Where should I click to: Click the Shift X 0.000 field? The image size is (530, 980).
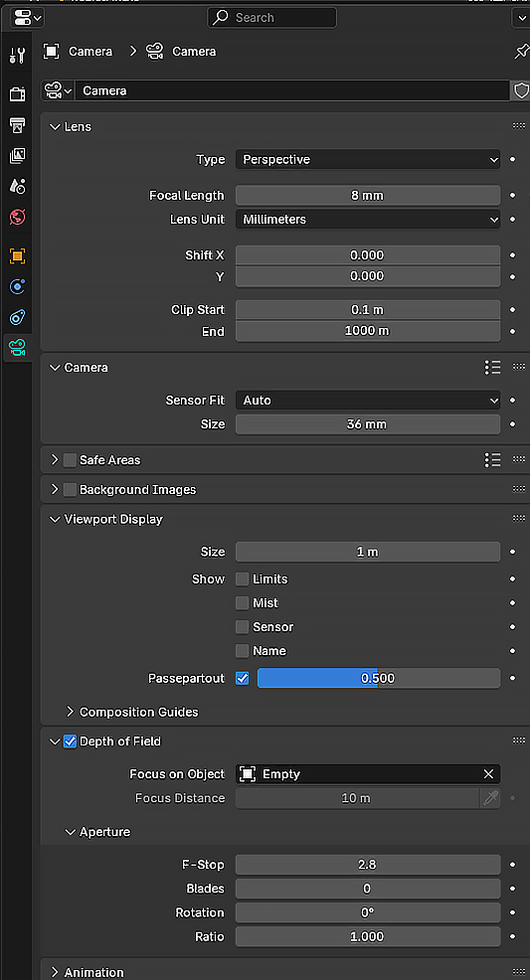(x=368, y=255)
